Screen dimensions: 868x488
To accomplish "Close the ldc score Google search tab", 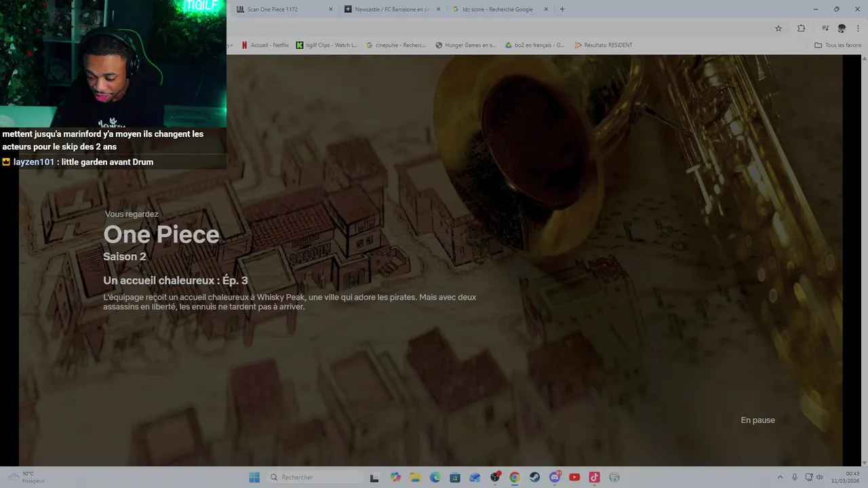I will [x=546, y=9].
